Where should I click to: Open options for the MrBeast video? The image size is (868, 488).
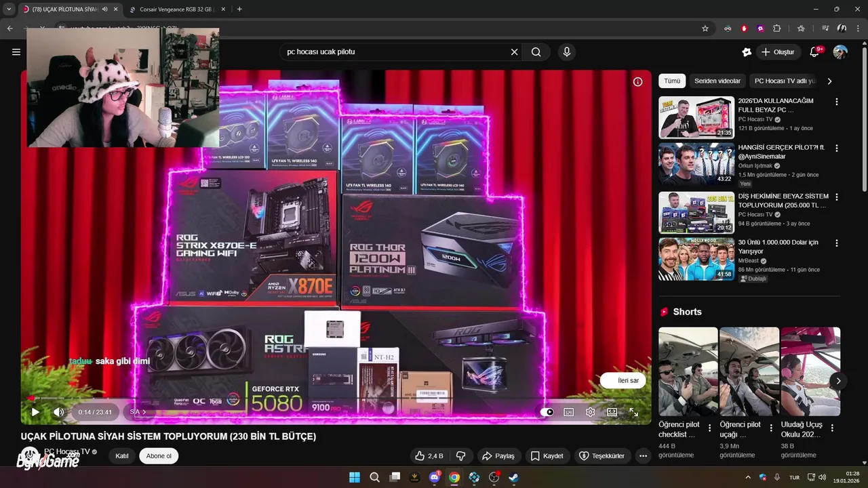click(836, 243)
